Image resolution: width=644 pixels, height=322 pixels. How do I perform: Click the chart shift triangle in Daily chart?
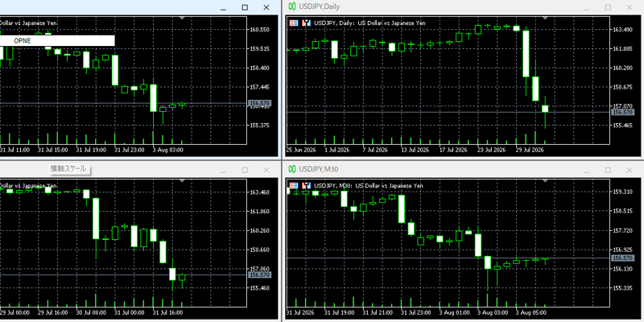click(545, 18)
